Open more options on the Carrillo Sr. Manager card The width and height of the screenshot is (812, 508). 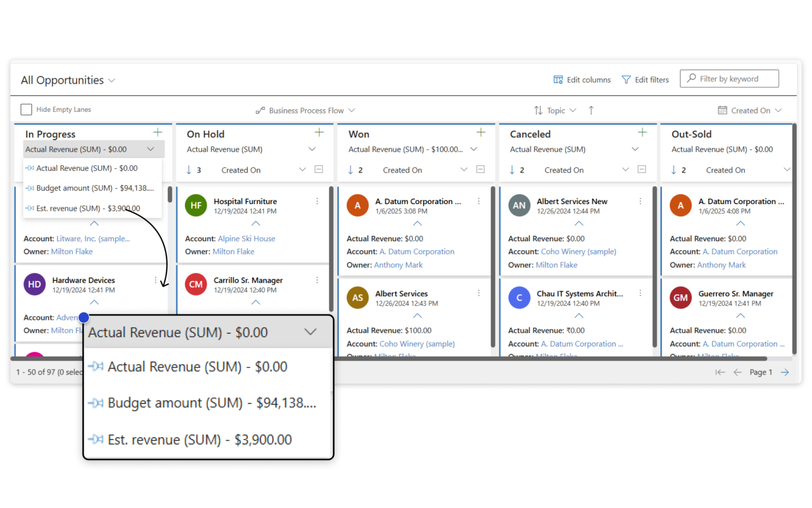317,280
